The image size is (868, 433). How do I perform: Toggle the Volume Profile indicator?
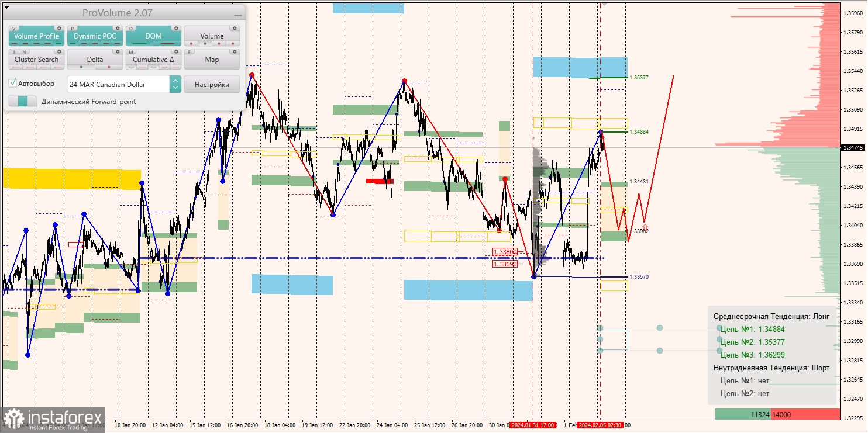point(36,36)
